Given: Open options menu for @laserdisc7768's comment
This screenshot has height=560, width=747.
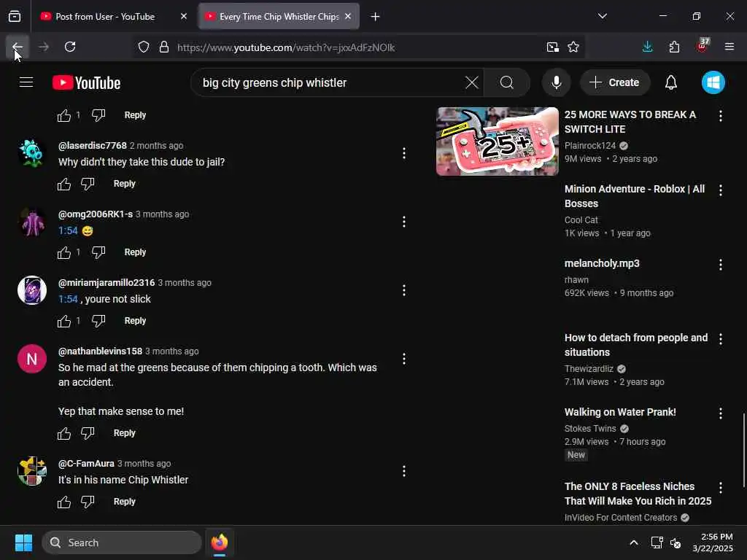Looking at the screenshot, I should click(404, 153).
